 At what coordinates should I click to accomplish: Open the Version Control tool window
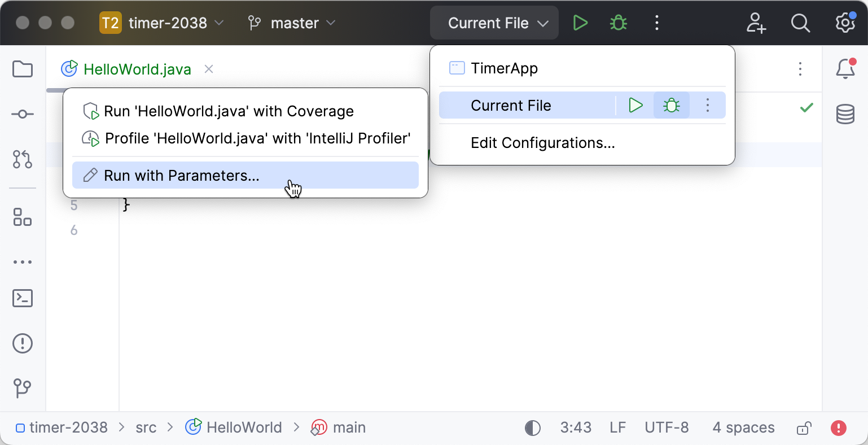click(x=22, y=388)
